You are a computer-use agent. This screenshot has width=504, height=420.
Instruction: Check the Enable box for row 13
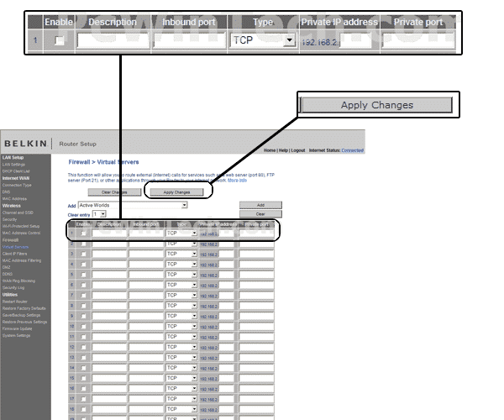click(83, 358)
